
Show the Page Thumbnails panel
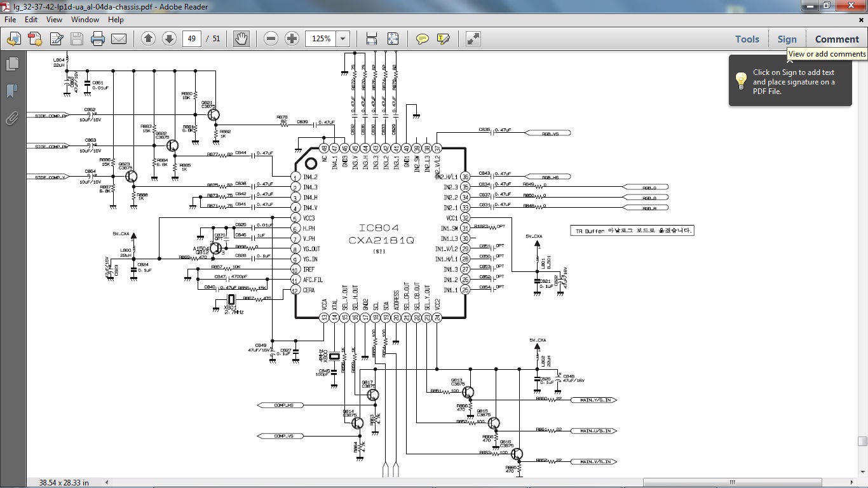[x=11, y=64]
